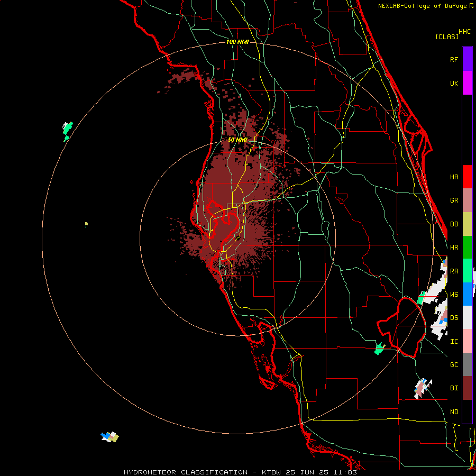This screenshot has height=476, width=476.
Task: Click the UK magenta legend swatch
Action: pyautogui.click(x=467, y=83)
